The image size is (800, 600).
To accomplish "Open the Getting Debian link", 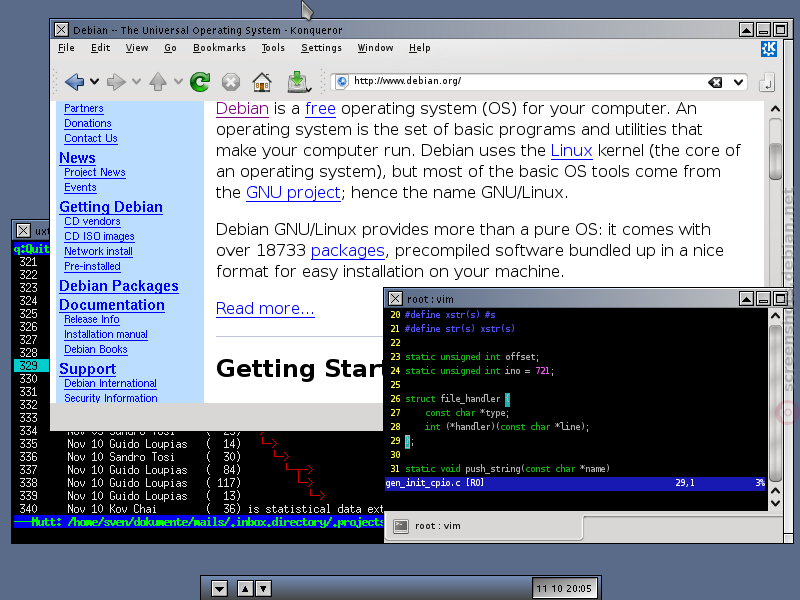I will (111, 207).
